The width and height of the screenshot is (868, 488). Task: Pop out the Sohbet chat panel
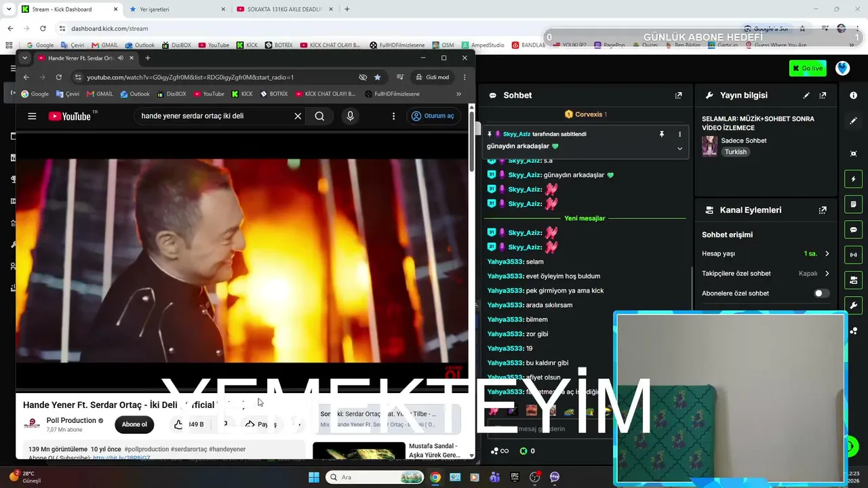point(678,96)
